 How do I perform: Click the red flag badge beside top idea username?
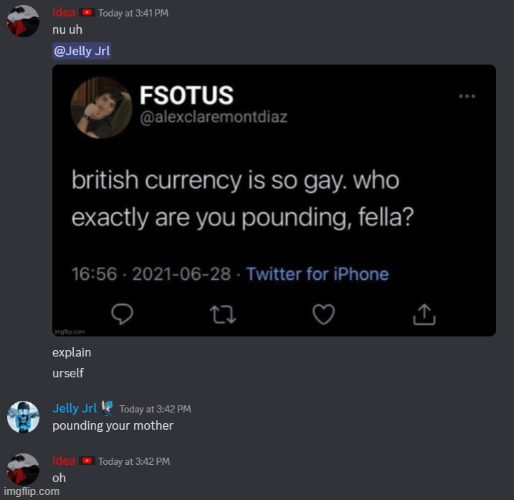(x=87, y=13)
